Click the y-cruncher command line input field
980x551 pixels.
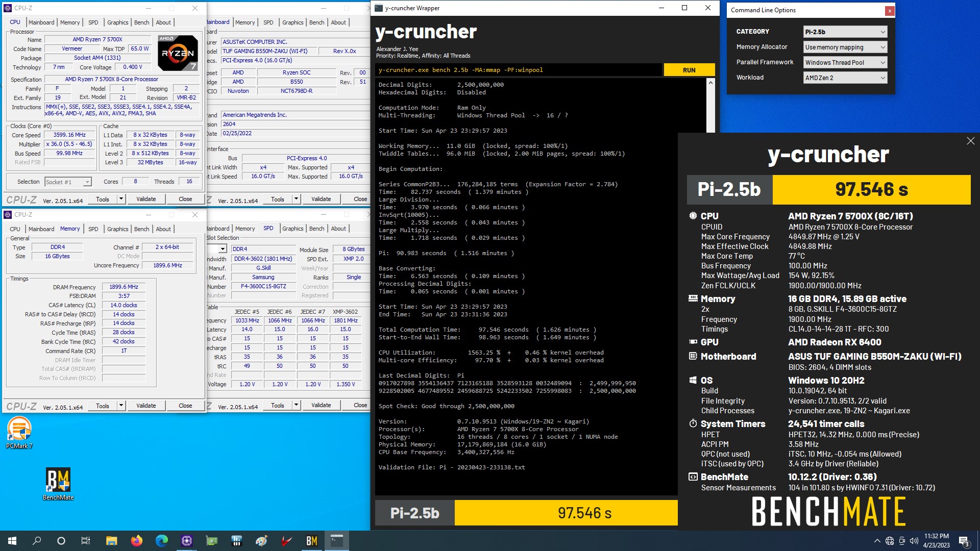coord(519,70)
